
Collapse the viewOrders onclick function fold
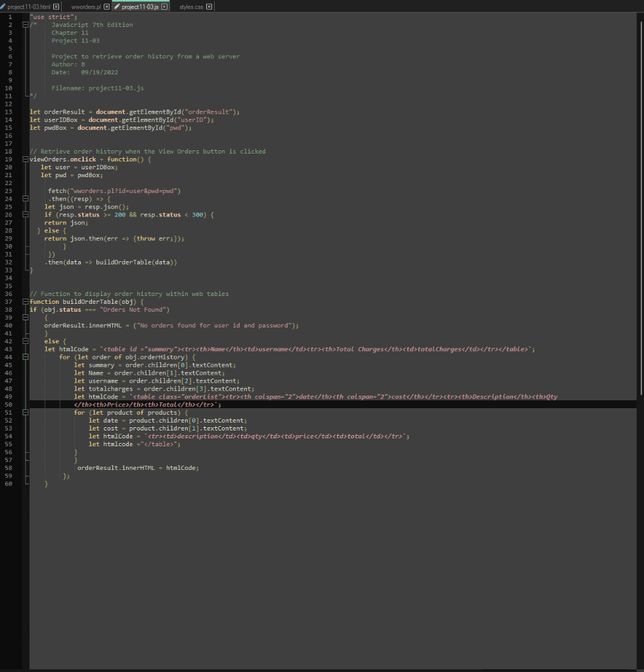point(24,159)
